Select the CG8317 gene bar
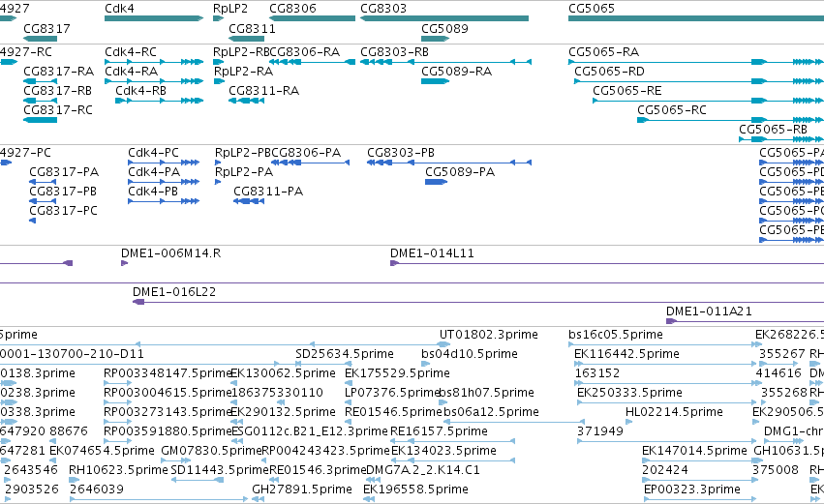Viewport: 824px width, 504px height. [x=40, y=39]
